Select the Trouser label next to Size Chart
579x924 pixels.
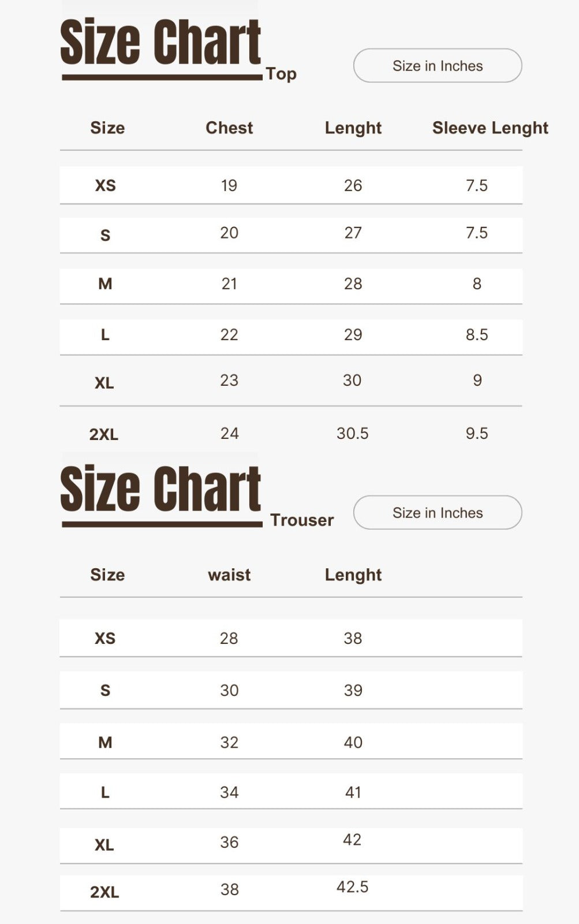[302, 520]
